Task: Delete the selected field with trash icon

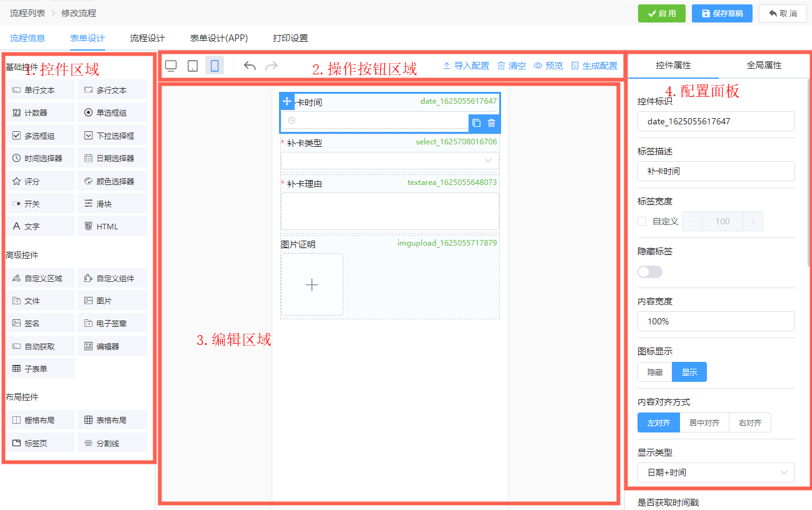Action: pos(492,123)
